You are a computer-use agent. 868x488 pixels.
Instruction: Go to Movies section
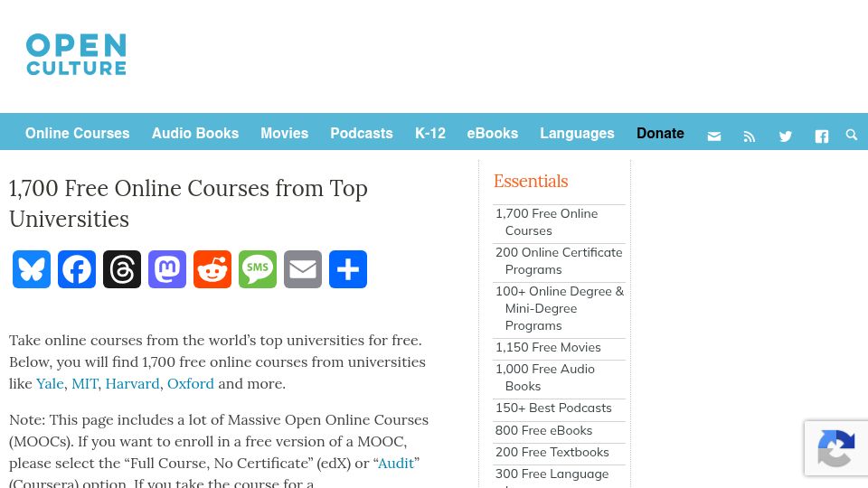coord(285,134)
